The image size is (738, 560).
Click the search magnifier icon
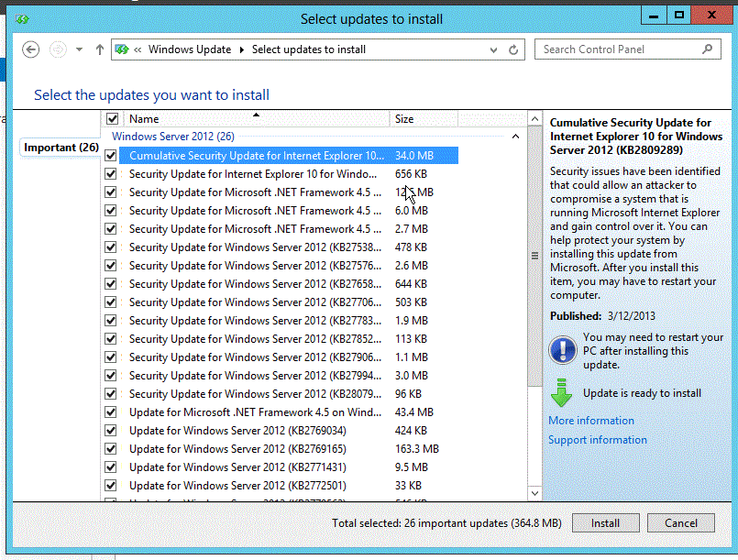pos(705,49)
